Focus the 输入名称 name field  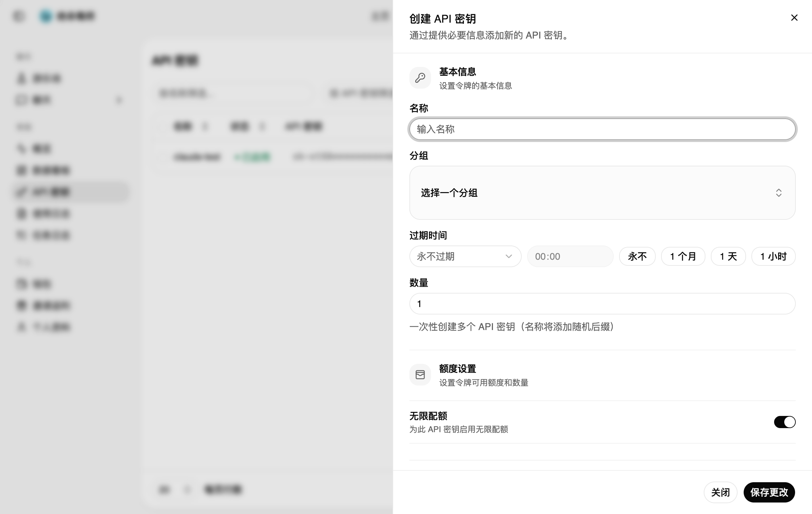[602, 129]
